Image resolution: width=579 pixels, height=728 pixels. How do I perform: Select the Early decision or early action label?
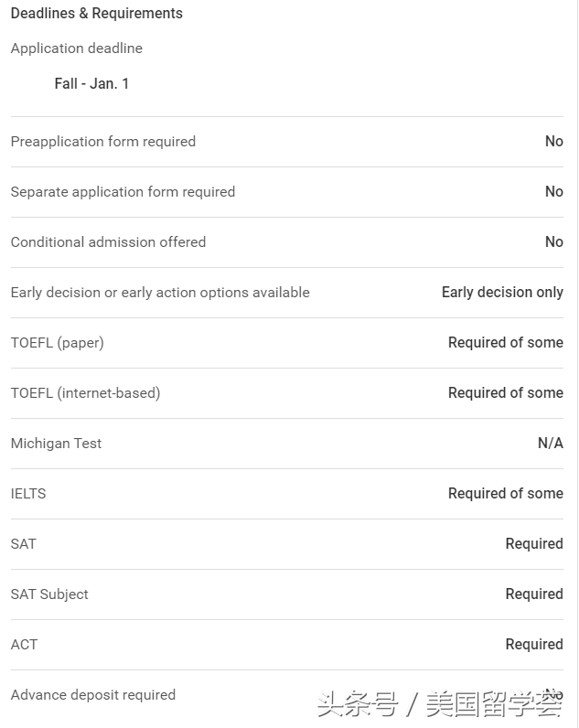coord(160,293)
